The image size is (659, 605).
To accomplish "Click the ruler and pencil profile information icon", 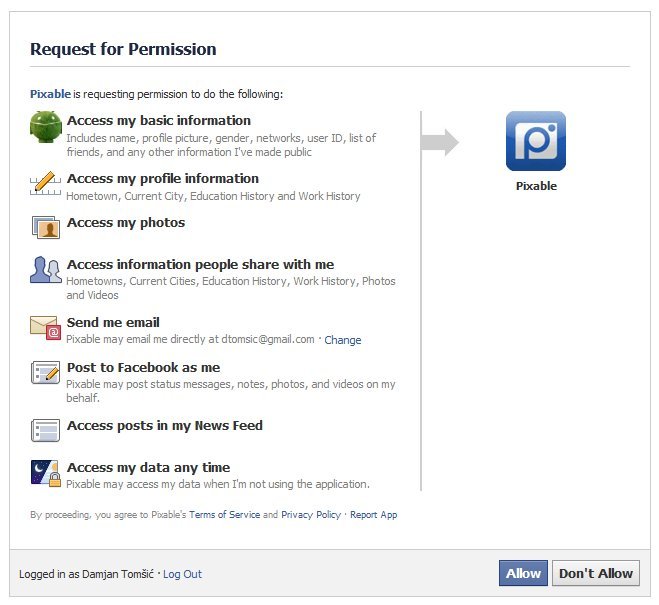I will tap(46, 185).
